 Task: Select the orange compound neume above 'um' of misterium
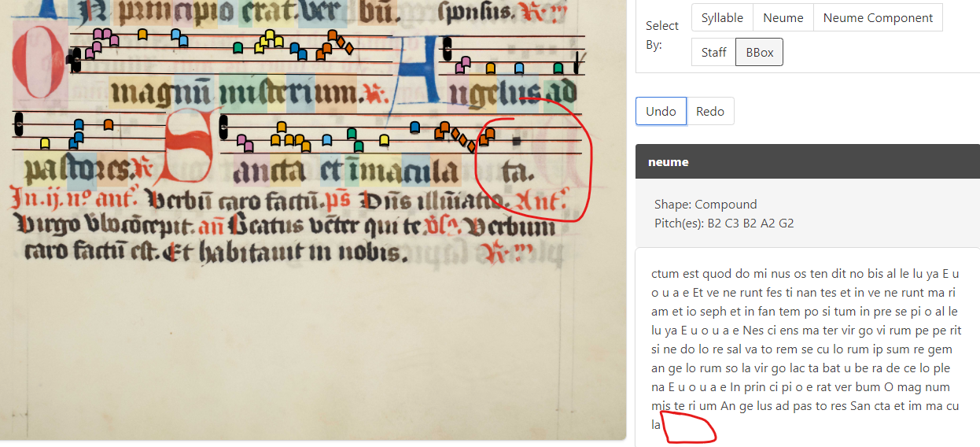pos(334,44)
